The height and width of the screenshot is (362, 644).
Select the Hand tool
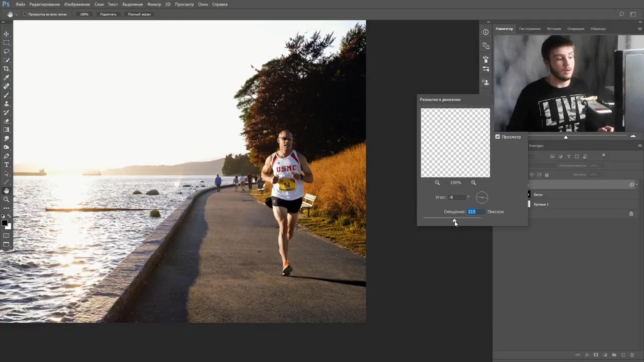tap(7, 191)
